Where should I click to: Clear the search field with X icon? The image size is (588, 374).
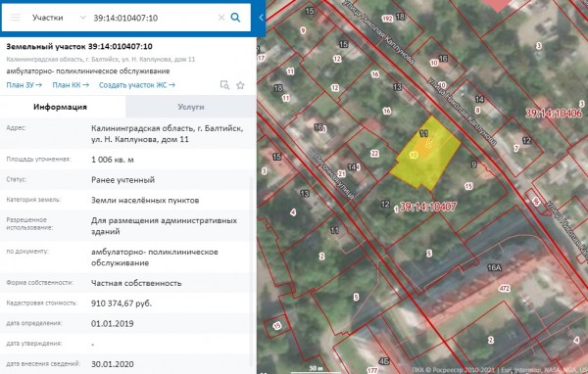point(221,18)
